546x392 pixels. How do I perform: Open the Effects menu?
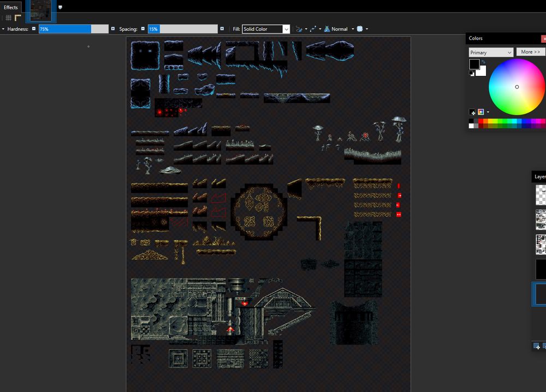[10, 7]
